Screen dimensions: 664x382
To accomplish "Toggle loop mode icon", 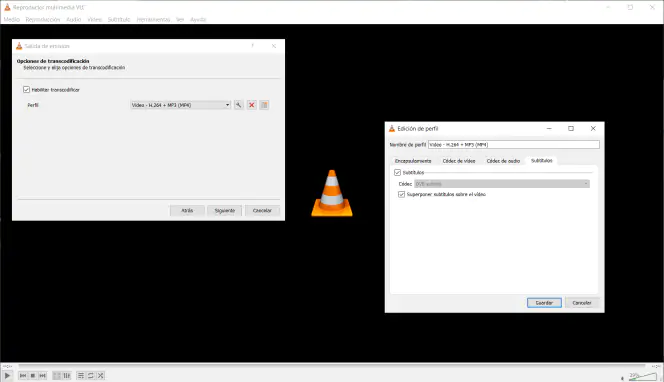I will coord(91,376).
